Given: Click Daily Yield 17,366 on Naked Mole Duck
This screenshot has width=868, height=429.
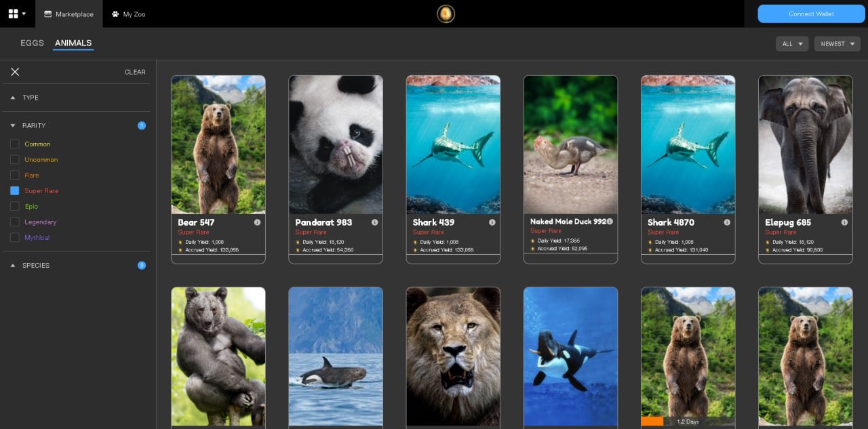Looking at the screenshot, I should [559, 241].
